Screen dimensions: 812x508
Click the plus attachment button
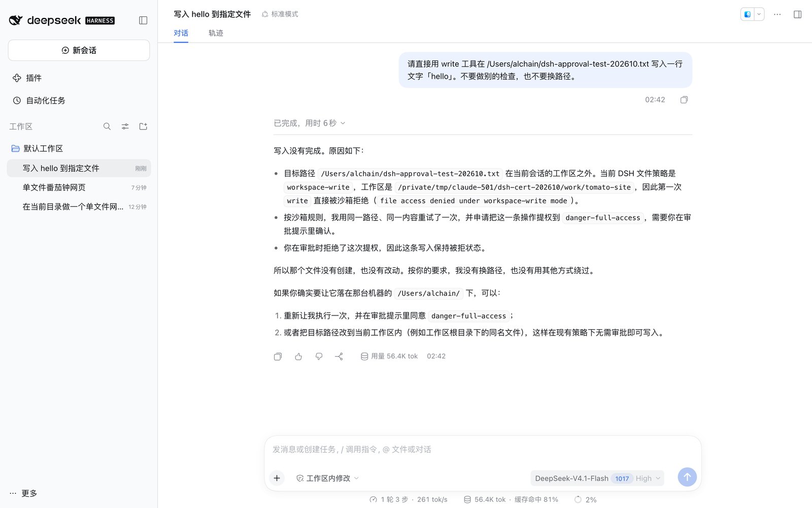pyautogui.click(x=277, y=478)
